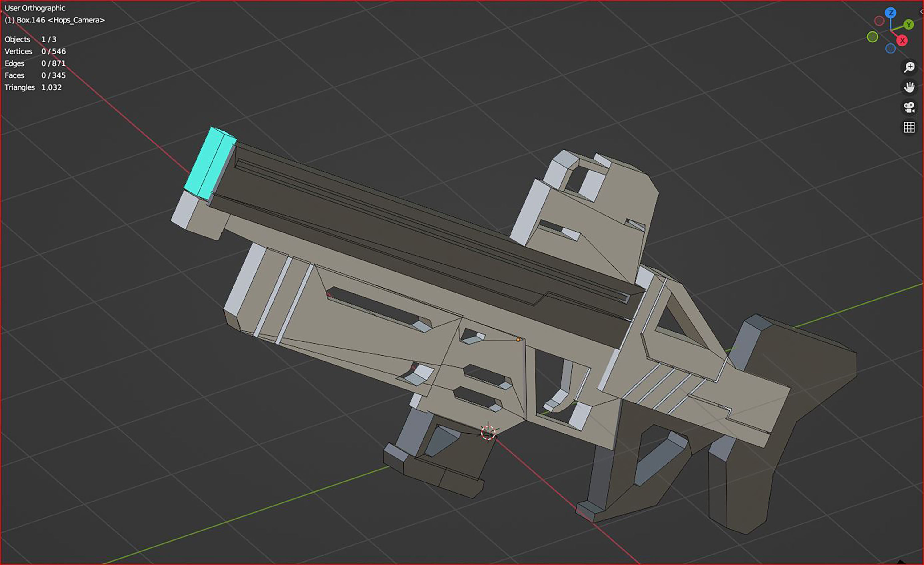Toggle the camera view icon
The height and width of the screenshot is (565, 924).
tap(909, 107)
